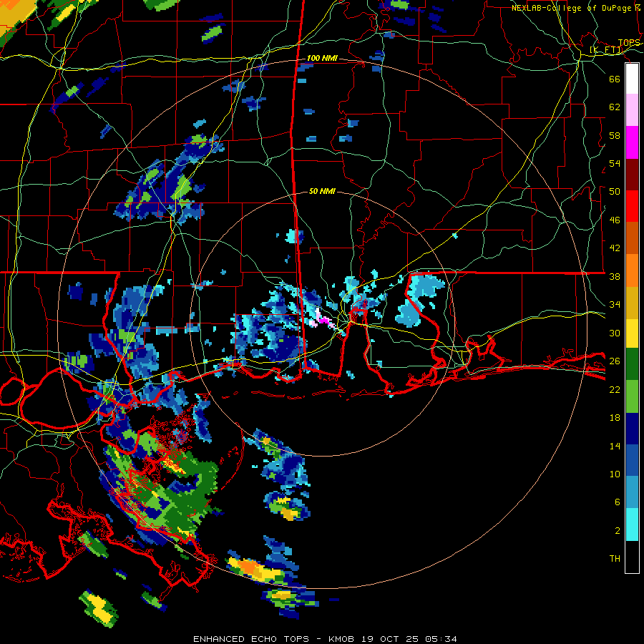
Task: Click the legend value 42
Action: point(615,248)
